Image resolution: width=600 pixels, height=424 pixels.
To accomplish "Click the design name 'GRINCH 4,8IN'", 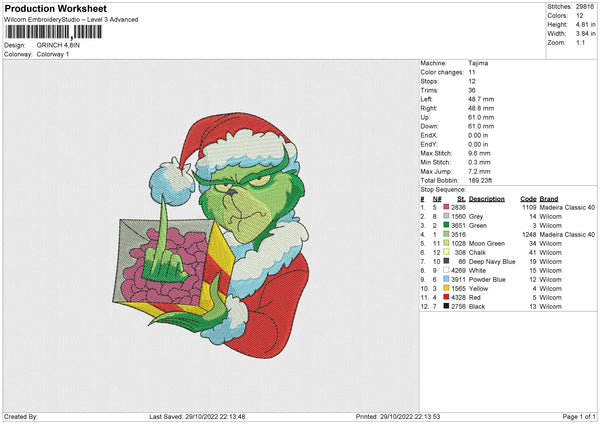I will (x=58, y=45).
